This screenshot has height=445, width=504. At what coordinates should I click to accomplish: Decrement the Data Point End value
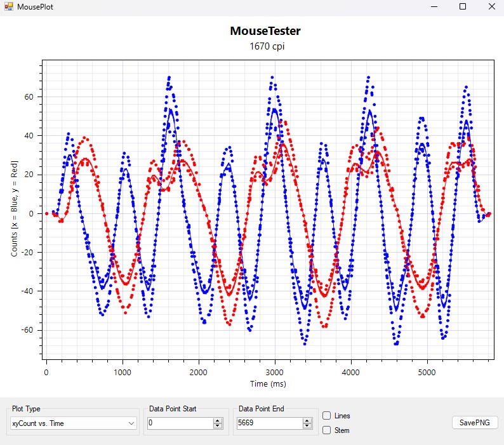(308, 425)
